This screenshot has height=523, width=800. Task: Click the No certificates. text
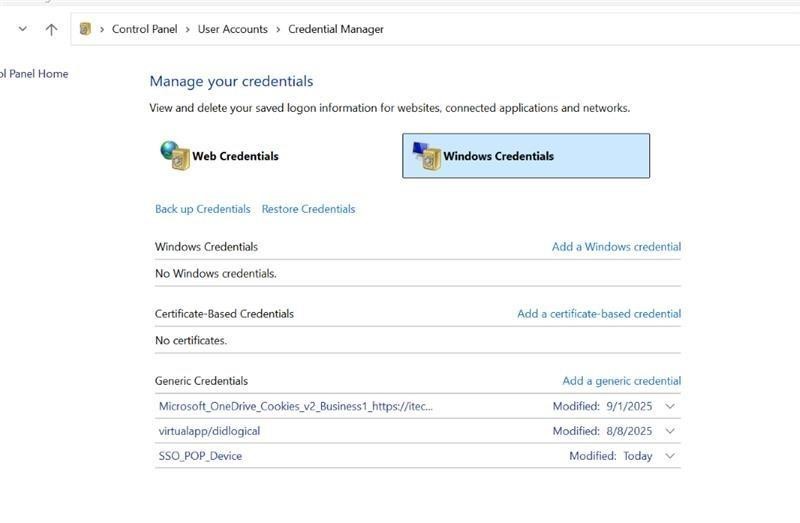(x=191, y=340)
